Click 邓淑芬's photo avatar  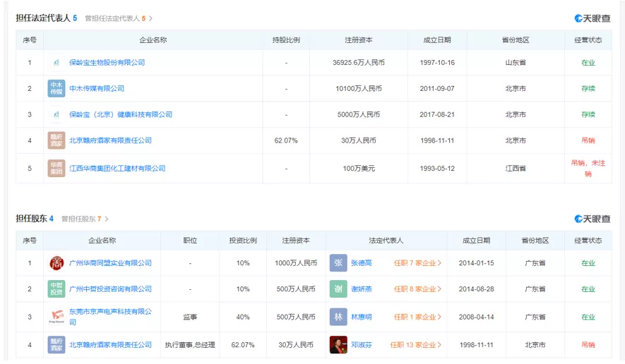(x=338, y=345)
